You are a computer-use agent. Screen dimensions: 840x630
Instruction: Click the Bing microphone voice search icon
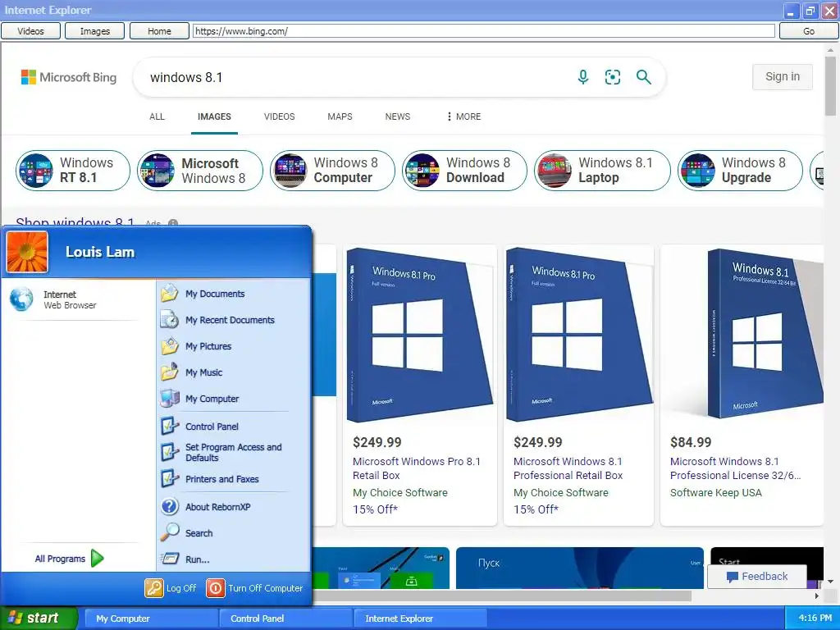click(x=583, y=77)
